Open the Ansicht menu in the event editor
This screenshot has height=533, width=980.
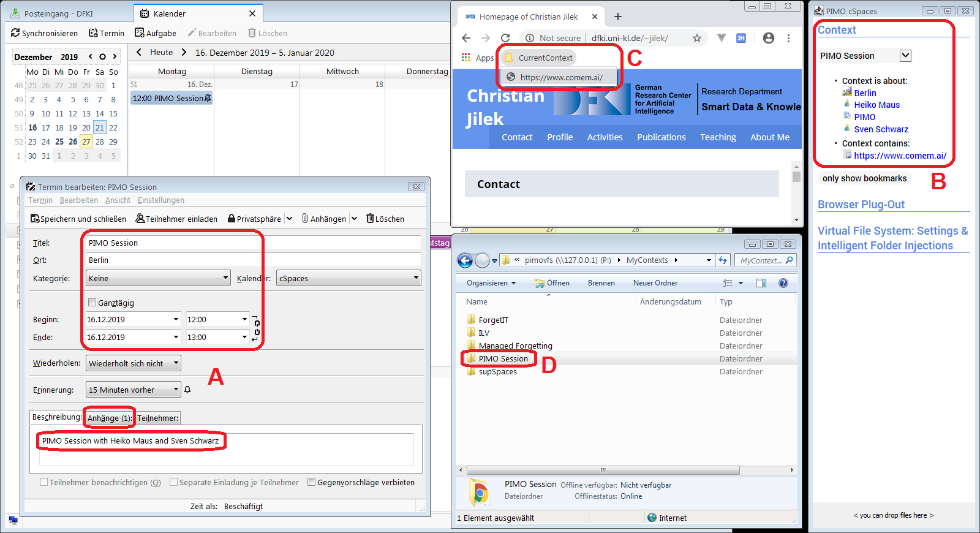pos(118,200)
